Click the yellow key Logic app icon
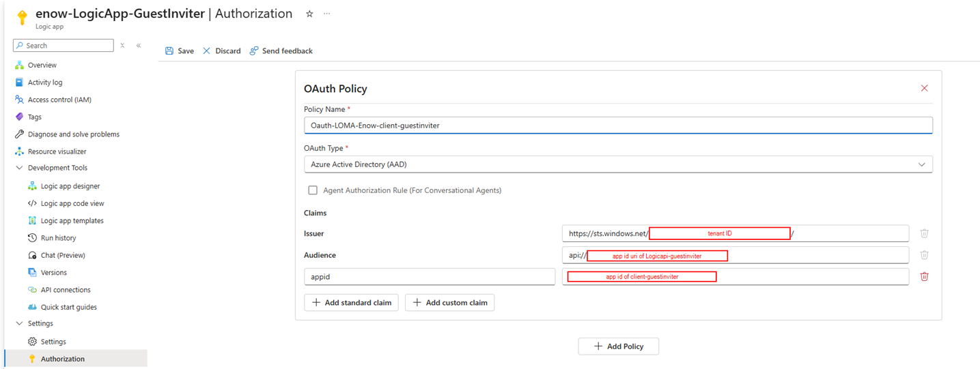Image resolution: width=980 pixels, height=369 pixels. pos(22,18)
